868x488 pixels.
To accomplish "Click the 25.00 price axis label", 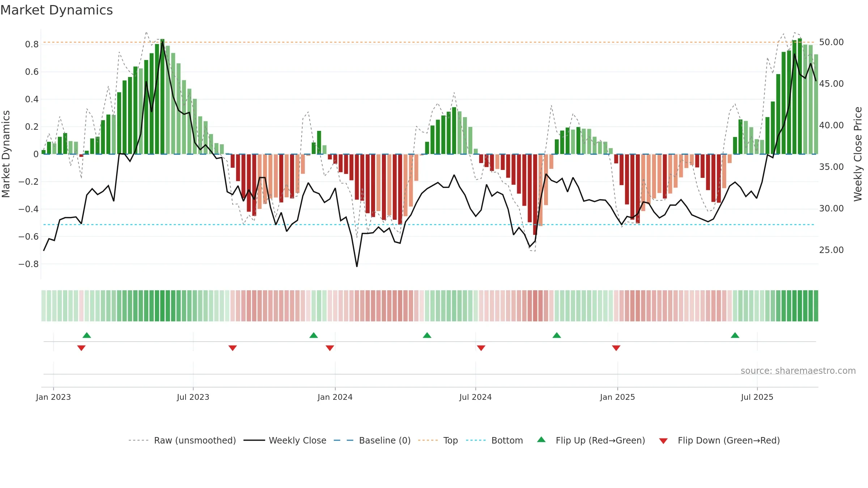I will coord(831,250).
